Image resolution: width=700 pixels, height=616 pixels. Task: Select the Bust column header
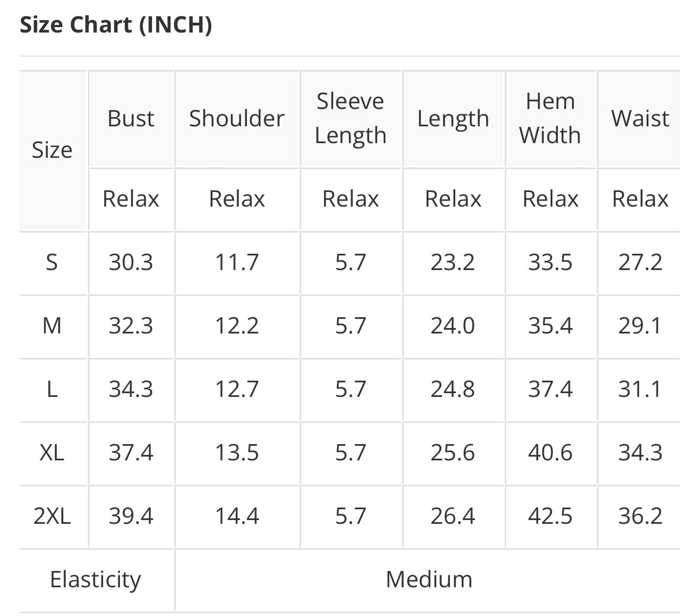(131, 118)
